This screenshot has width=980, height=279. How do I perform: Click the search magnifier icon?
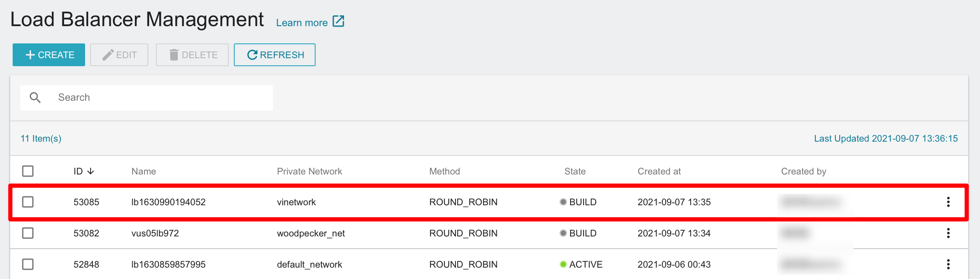click(x=35, y=98)
